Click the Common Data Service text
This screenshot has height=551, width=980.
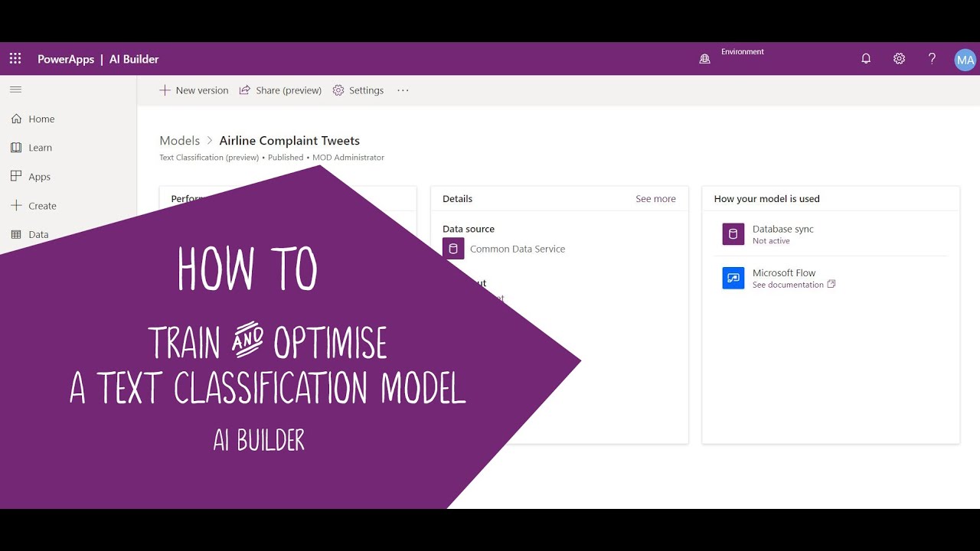pyautogui.click(x=518, y=249)
